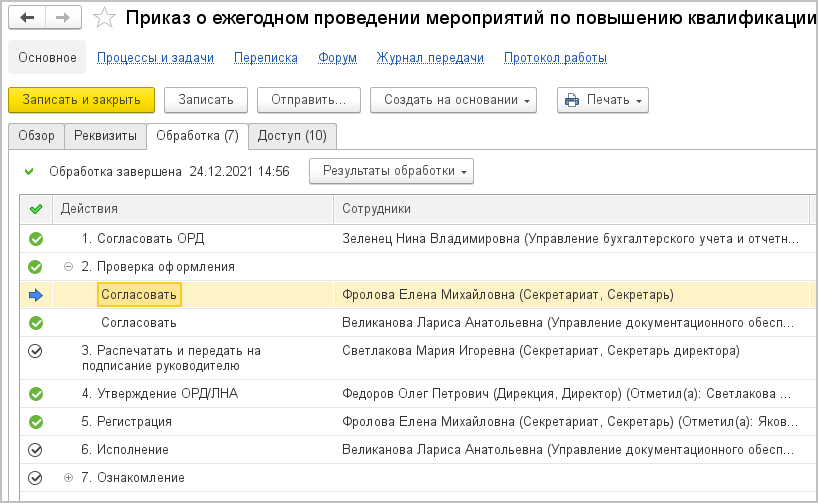Click green status icon for Согласовать ОРД

pos(36,239)
